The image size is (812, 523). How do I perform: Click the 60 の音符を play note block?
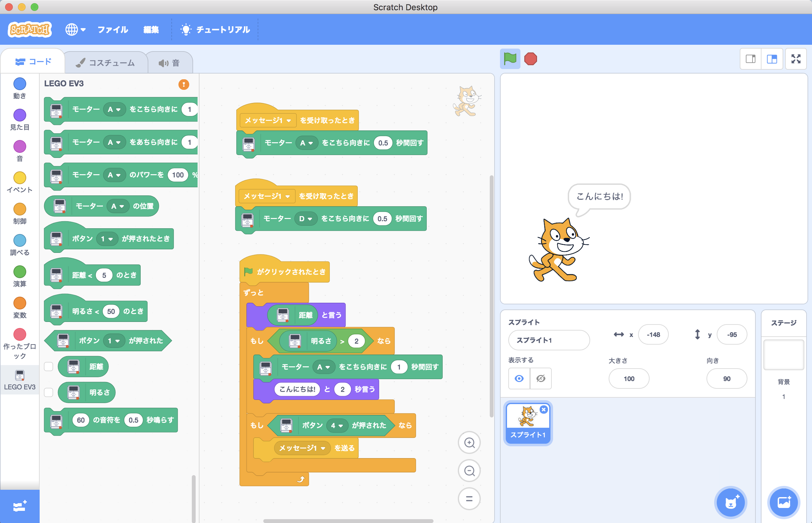(111, 420)
